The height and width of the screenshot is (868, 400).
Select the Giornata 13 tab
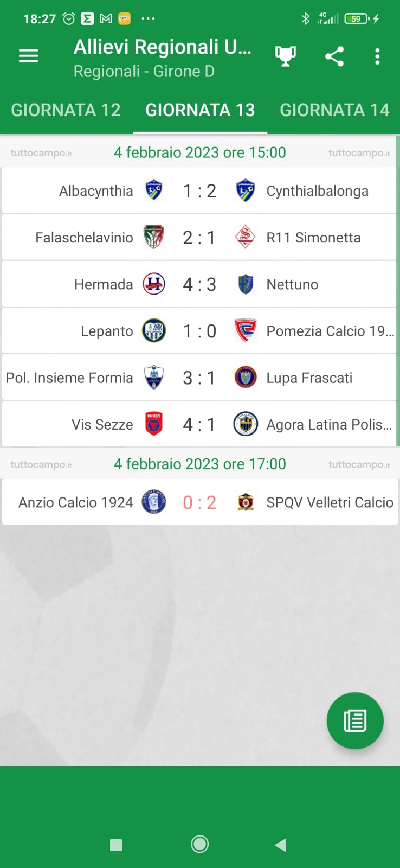point(200,110)
